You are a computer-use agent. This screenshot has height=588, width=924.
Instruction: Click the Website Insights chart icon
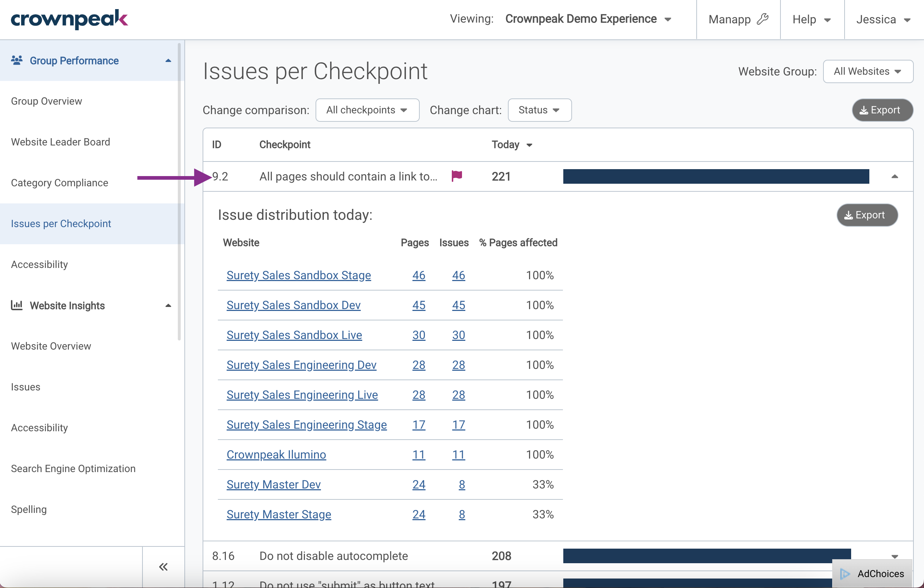[x=16, y=305]
